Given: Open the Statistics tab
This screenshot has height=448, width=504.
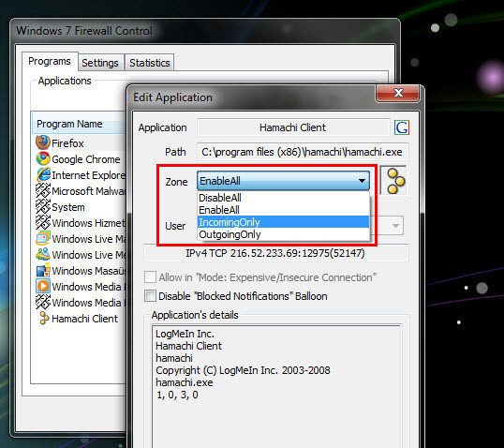Looking at the screenshot, I should [150, 63].
